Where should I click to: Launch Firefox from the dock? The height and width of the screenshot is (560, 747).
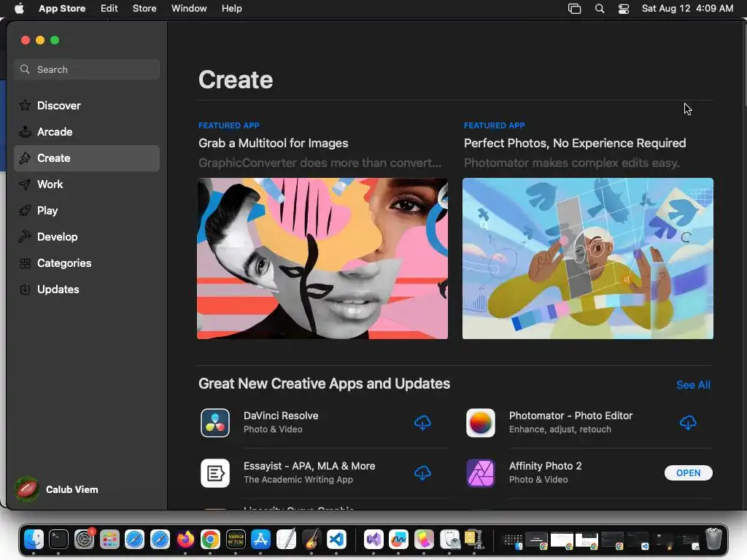tap(185, 540)
